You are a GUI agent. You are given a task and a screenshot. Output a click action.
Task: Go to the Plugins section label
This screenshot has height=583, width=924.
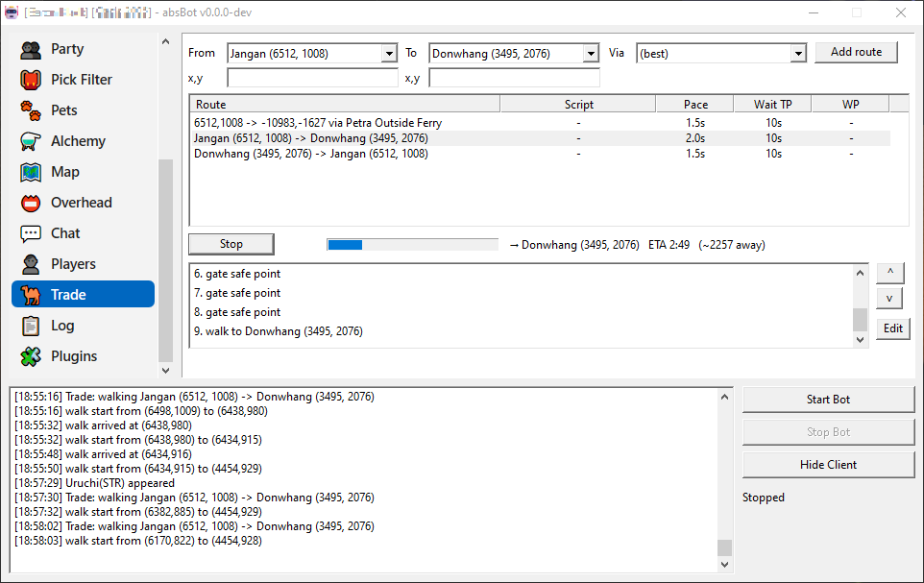tap(74, 356)
